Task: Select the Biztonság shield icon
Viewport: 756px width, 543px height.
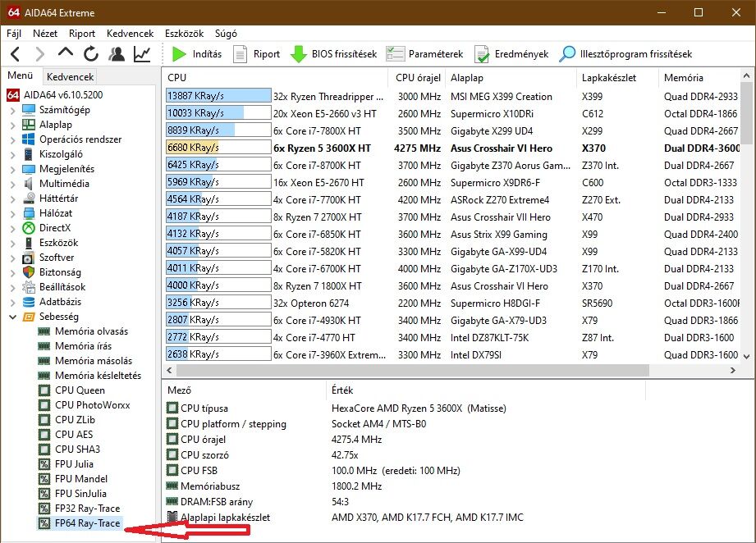Action: (x=29, y=272)
